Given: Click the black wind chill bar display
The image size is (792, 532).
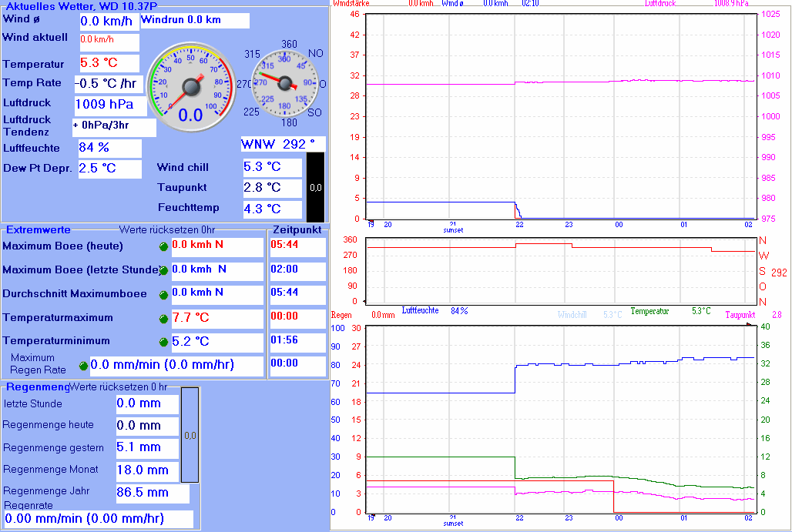Looking at the screenshot, I should click(x=315, y=187).
